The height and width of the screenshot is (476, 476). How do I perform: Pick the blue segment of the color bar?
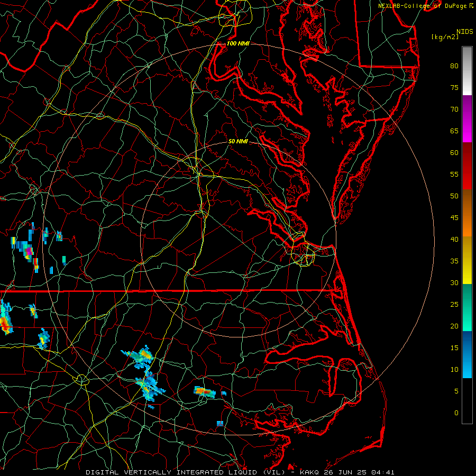point(467,354)
